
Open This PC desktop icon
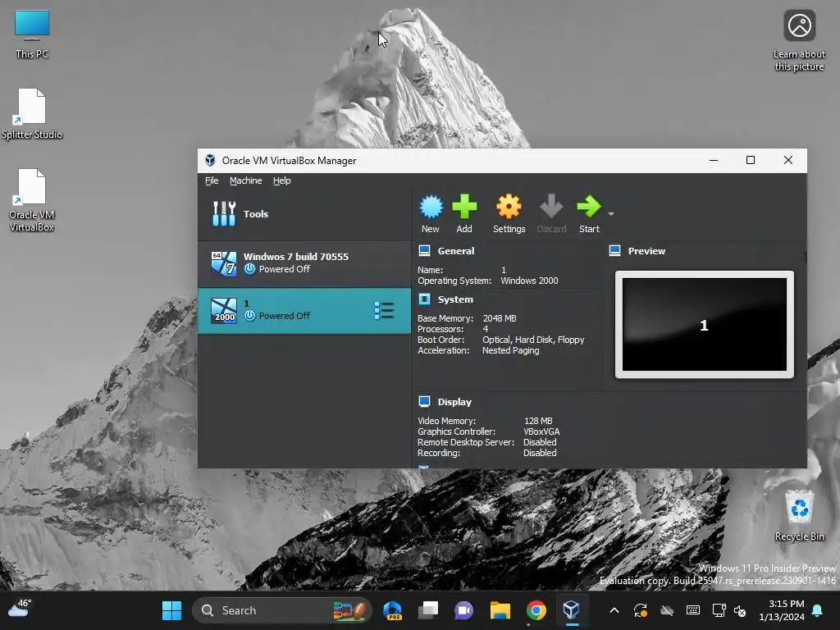tap(32, 34)
